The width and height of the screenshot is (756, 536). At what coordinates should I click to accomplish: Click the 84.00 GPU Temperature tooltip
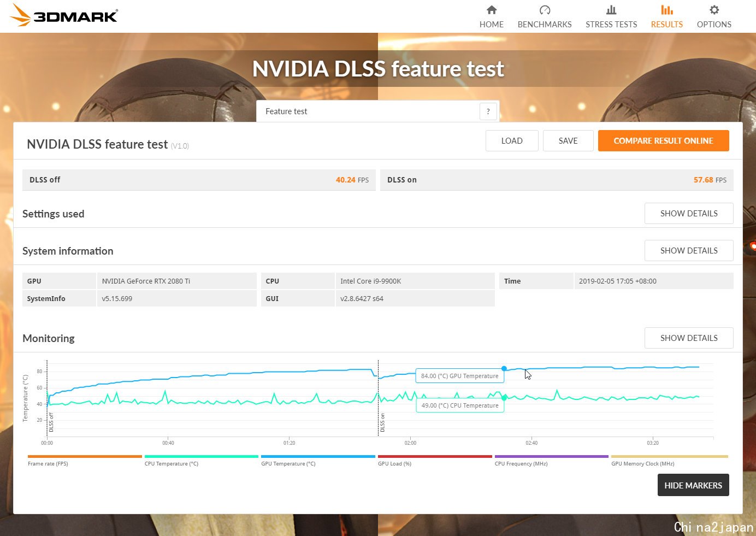coord(460,376)
